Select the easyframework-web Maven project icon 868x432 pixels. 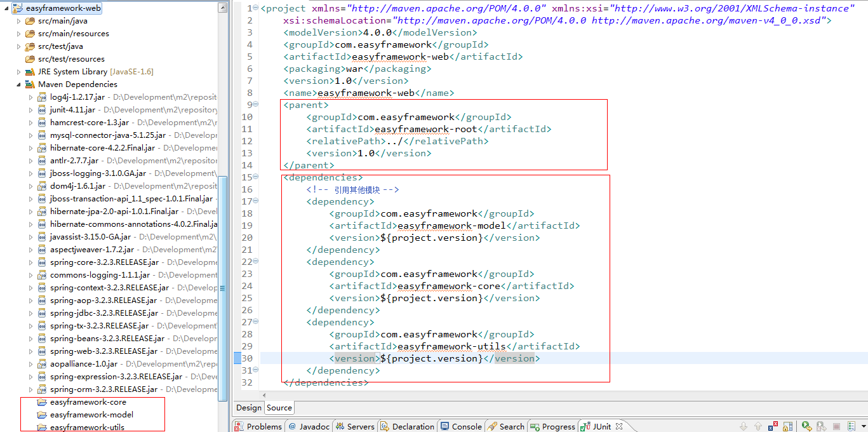tap(18, 8)
